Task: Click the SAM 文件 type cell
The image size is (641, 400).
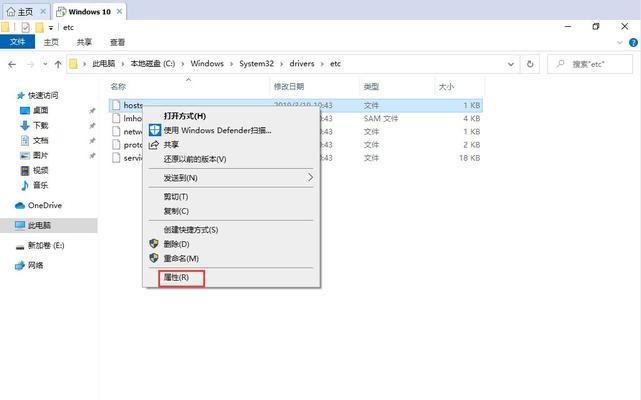Action: (x=381, y=118)
